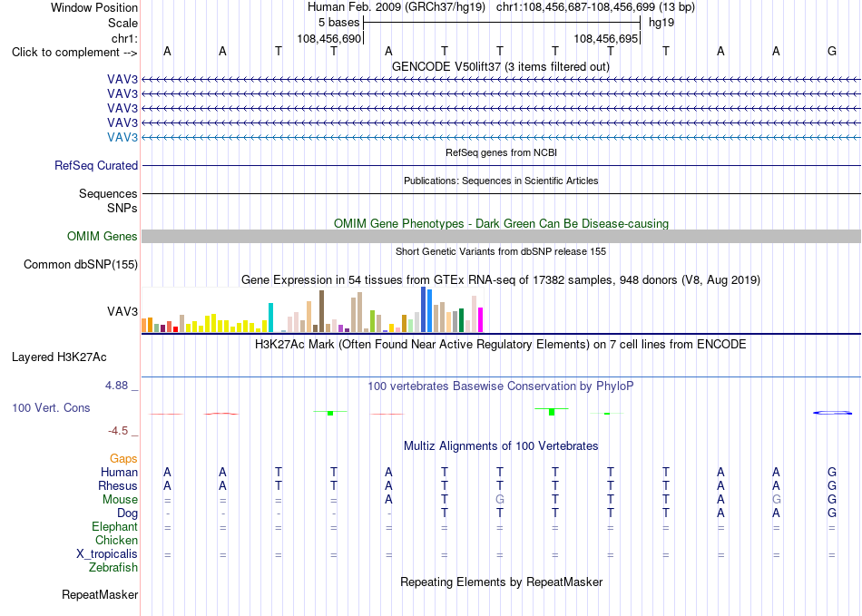862x616 pixels.
Task: Click the green OMIM Gene Phenotypes title
Action: [501, 224]
